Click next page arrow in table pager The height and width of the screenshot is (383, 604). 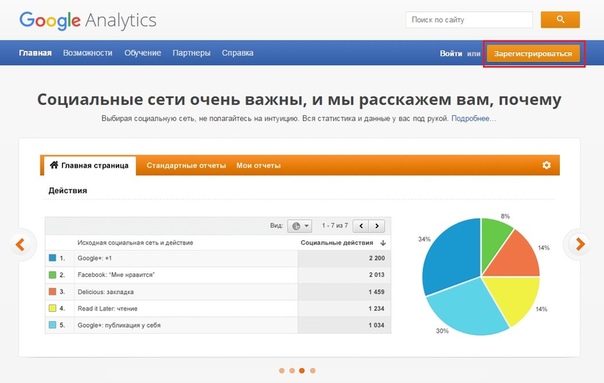377,226
